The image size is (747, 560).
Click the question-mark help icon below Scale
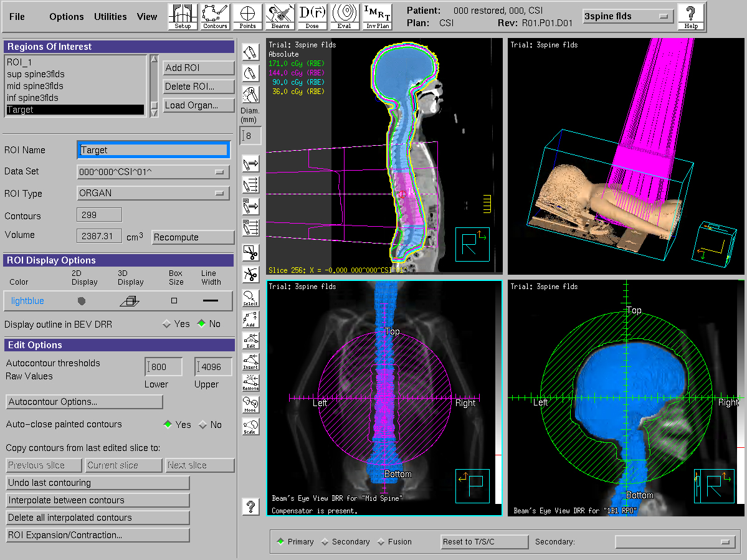click(250, 506)
